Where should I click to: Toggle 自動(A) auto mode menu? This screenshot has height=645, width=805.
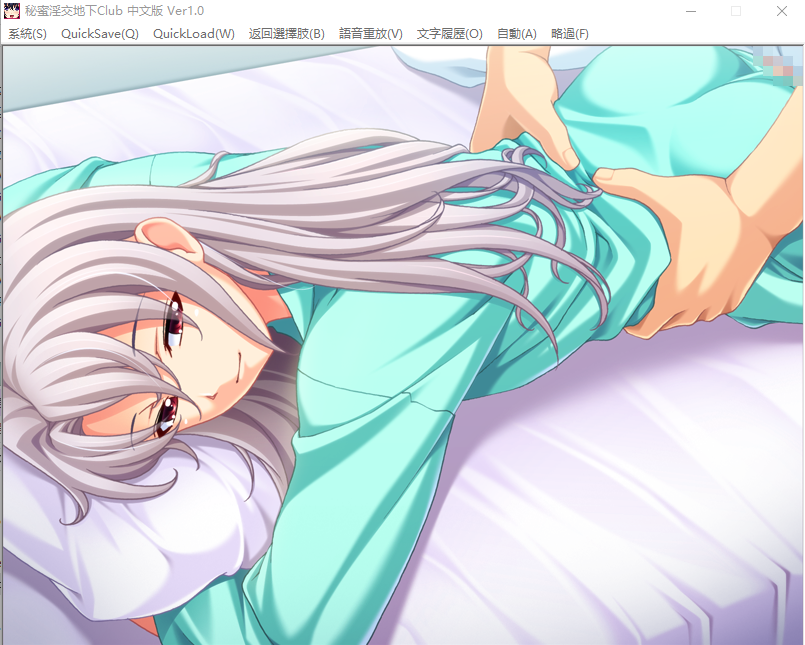pos(516,34)
